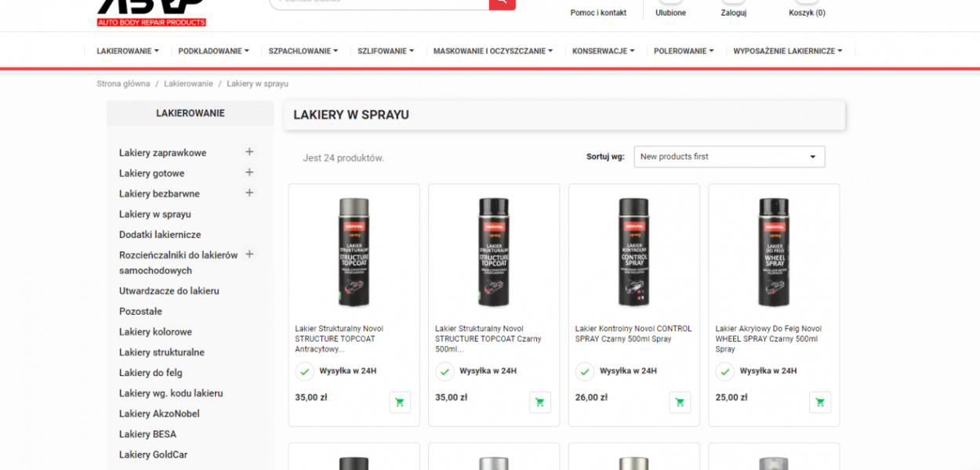
Task: Open Lakiery do felg category
Action: pos(151,373)
